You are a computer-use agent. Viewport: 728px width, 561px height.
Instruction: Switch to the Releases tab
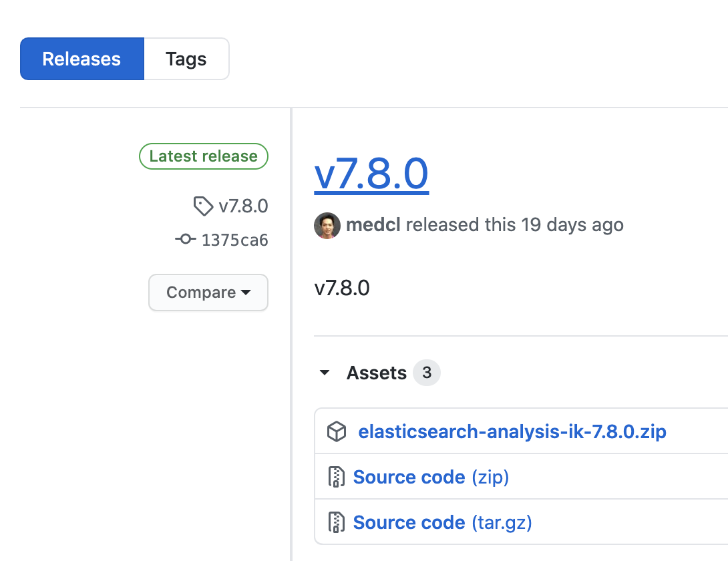(81, 59)
